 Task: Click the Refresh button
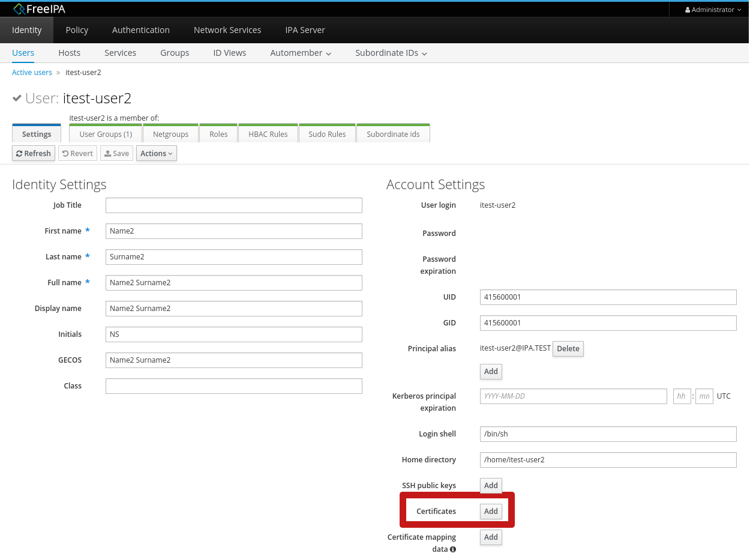coord(34,154)
